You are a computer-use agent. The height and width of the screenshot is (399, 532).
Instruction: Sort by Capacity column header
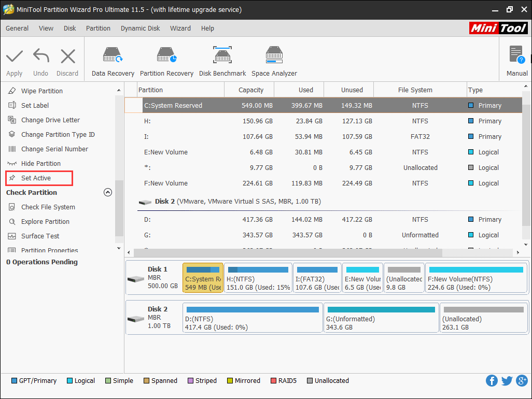point(249,90)
